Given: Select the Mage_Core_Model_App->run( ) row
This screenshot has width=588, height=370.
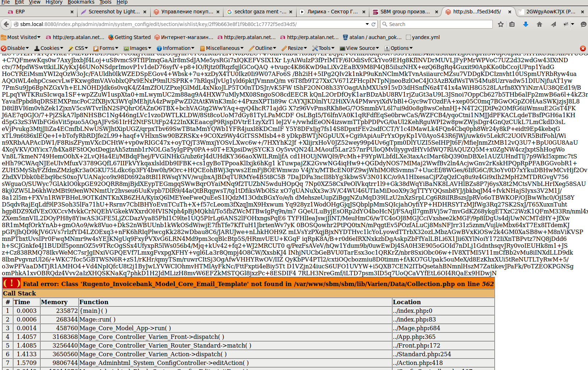Looking at the screenshot, I should pos(248,328).
